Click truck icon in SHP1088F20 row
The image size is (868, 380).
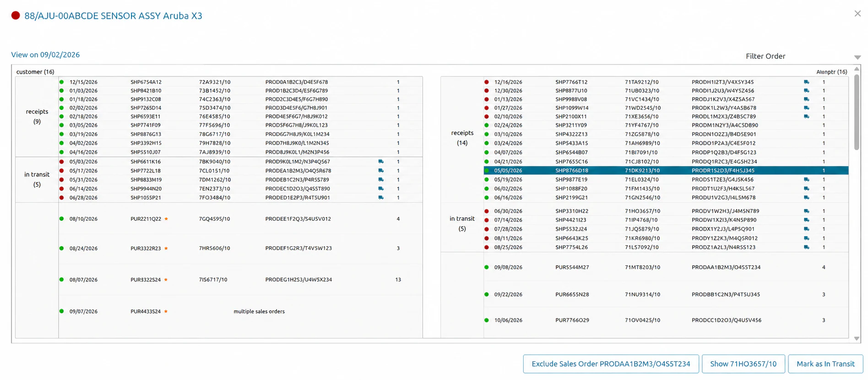tap(806, 189)
